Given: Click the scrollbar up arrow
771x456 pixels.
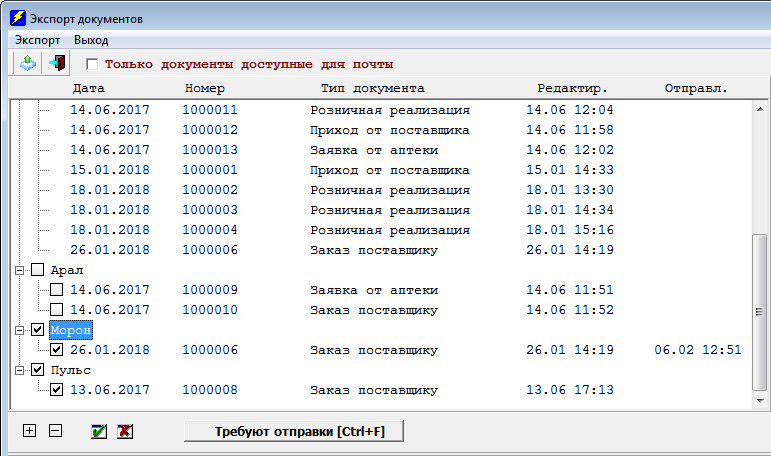Looking at the screenshot, I should [x=760, y=109].
